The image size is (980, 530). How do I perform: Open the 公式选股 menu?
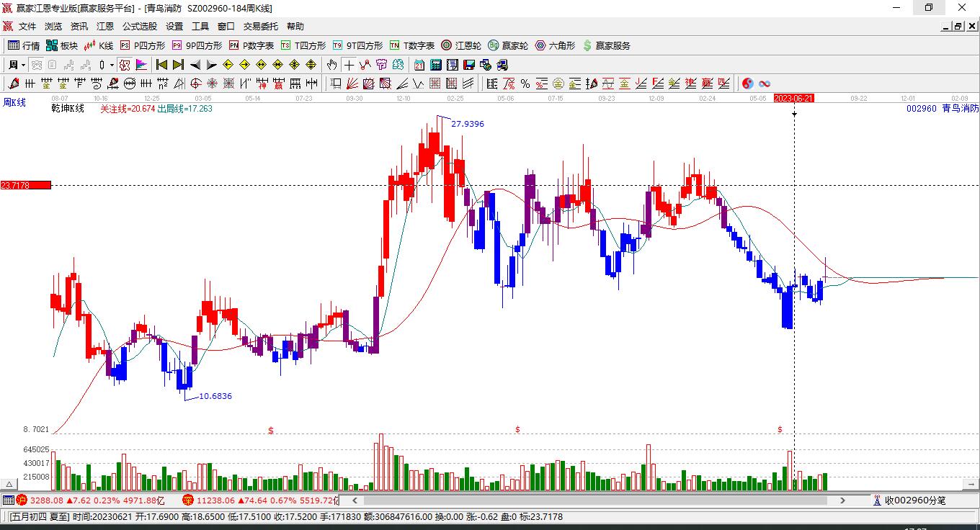140,26
